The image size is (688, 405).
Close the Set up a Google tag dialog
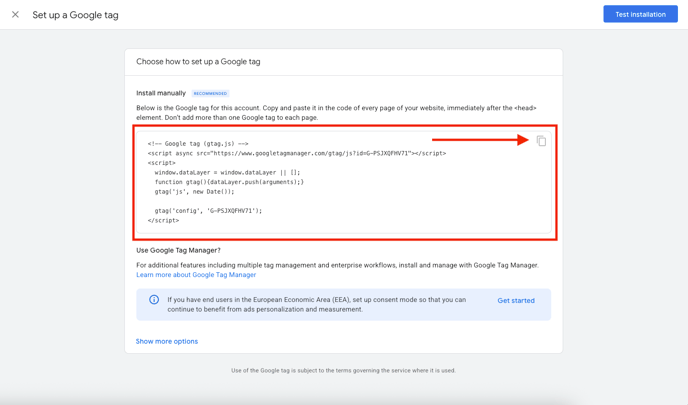[x=15, y=14]
